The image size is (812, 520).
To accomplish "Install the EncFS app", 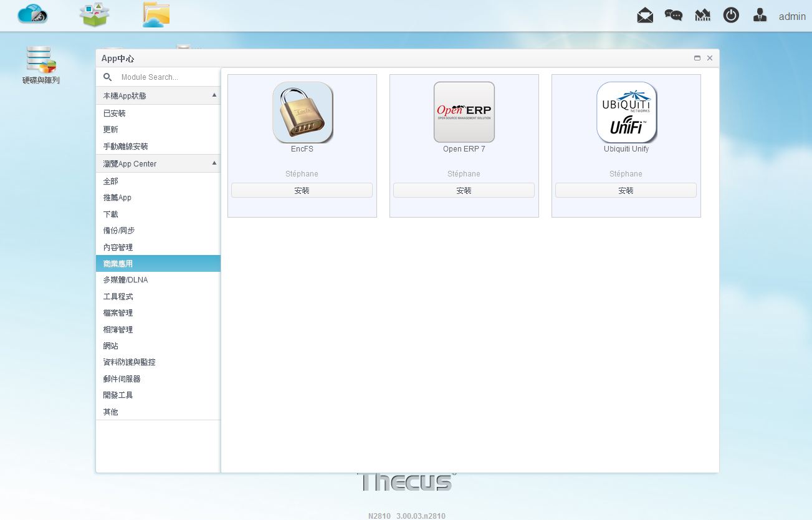I will point(302,190).
